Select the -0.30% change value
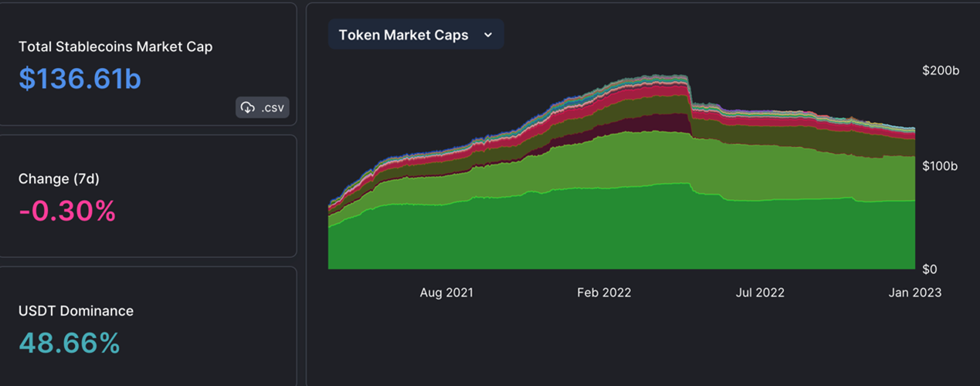 click(67, 210)
